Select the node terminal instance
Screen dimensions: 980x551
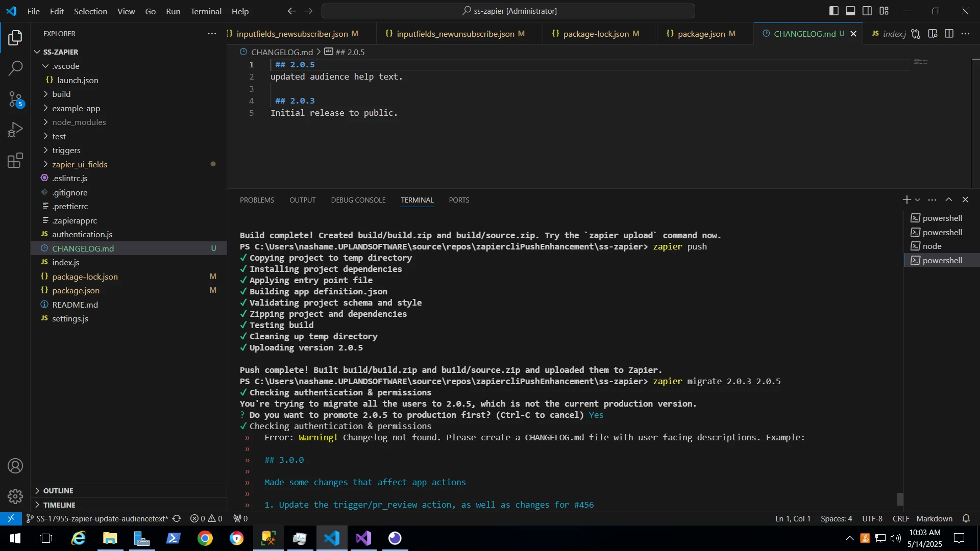[x=942, y=246]
